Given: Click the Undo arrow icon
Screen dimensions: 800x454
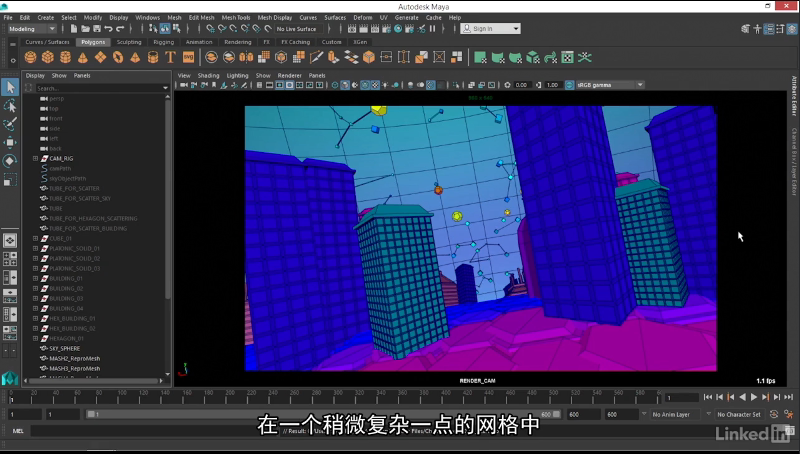Looking at the screenshot, I should point(108,29).
